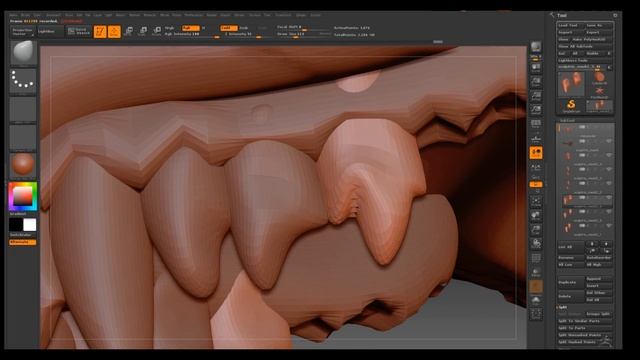The image size is (640, 360).
Task: Select the SimpleBrush tool thumbnail
Action: (x=571, y=106)
